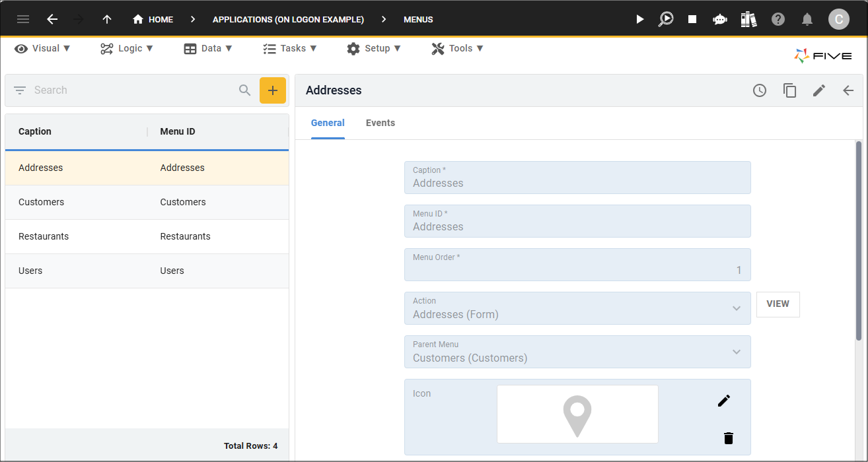
Task: Click the MENUS breadcrumb
Action: coord(418,19)
